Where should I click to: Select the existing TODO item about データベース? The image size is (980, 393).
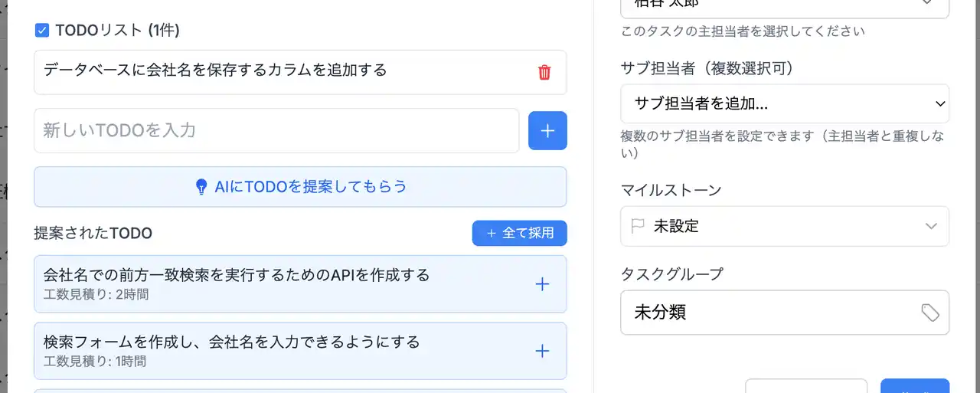(x=215, y=70)
